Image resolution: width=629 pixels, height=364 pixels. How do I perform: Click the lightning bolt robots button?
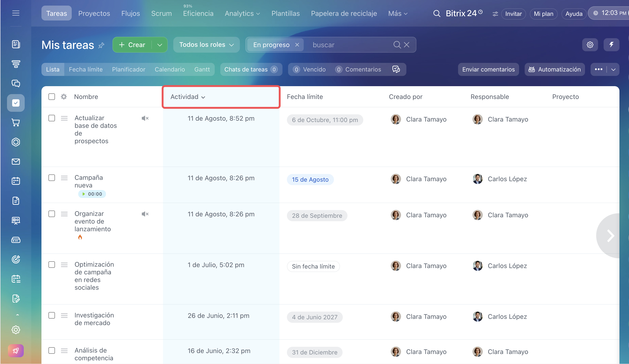pyautogui.click(x=611, y=45)
